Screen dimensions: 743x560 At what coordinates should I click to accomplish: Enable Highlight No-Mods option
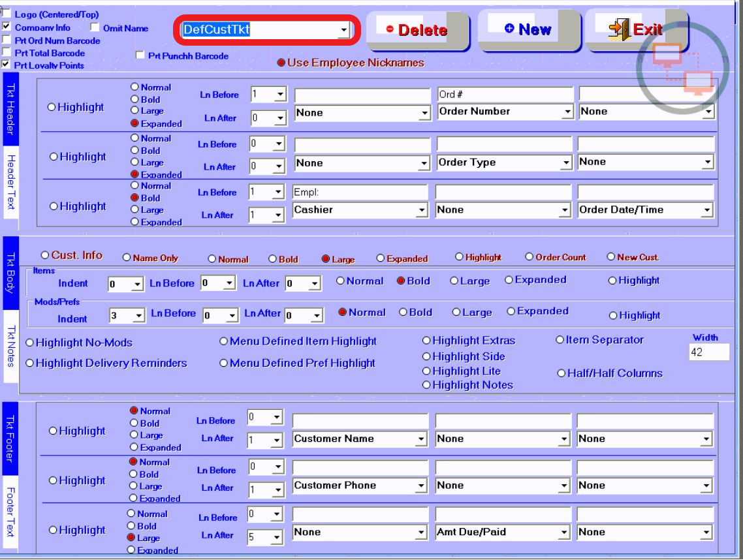click(30, 343)
